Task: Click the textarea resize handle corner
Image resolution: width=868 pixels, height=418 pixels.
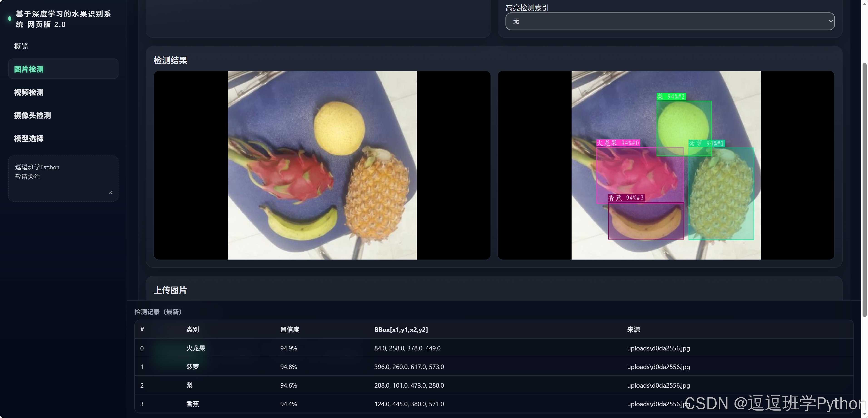Action: [111, 192]
